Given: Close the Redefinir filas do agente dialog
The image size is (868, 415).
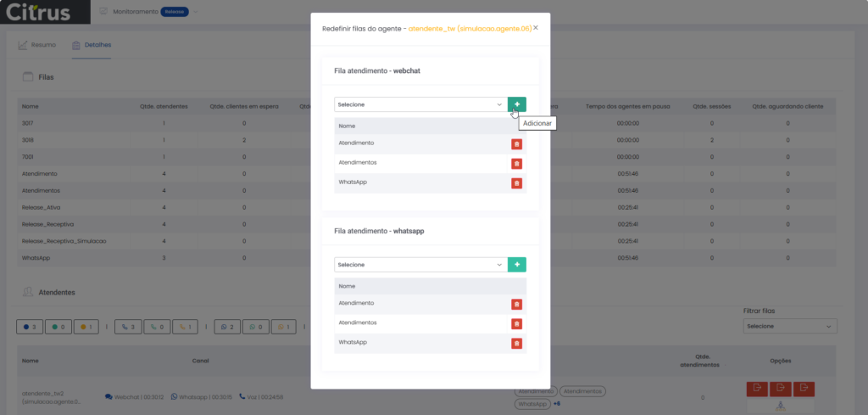Looking at the screenshot, I should [x=536, y=27].
